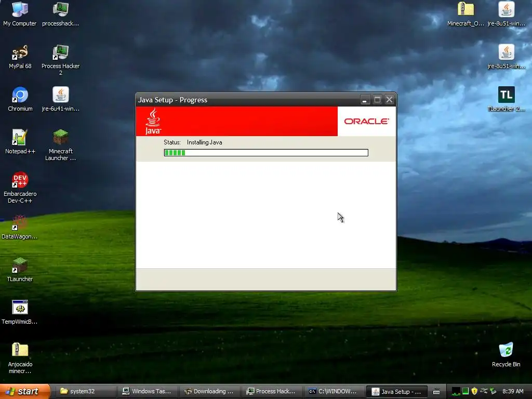The height and width of the screenshot is (399, 532).
Task: Switch to the Process Hack... taskbar button
Action: coord(271,392)
